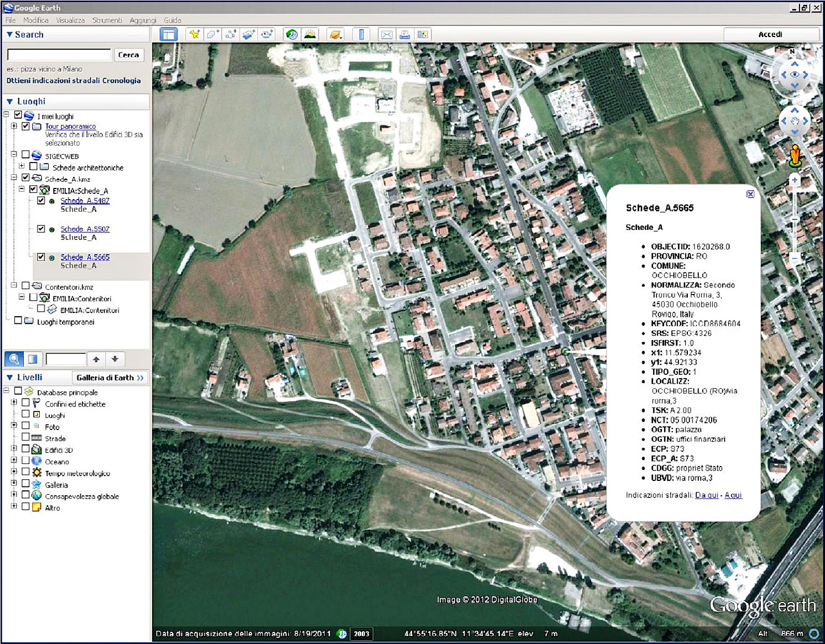Open the planet switcher (Saturn) icon
This screenshot has width=825, height=644.
coord(335,34)
